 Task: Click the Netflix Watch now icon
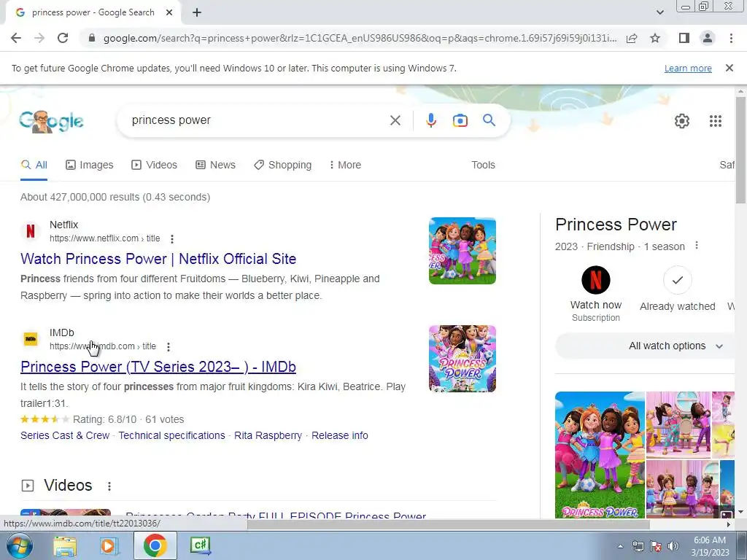pyautogui.click(x=595, y=280)
